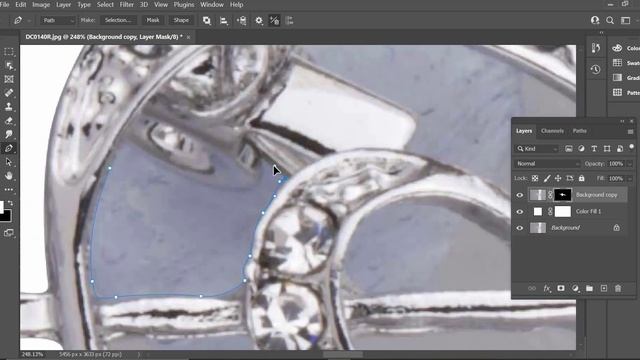
Task: Open the Window menu
Action: coord(212,4)
